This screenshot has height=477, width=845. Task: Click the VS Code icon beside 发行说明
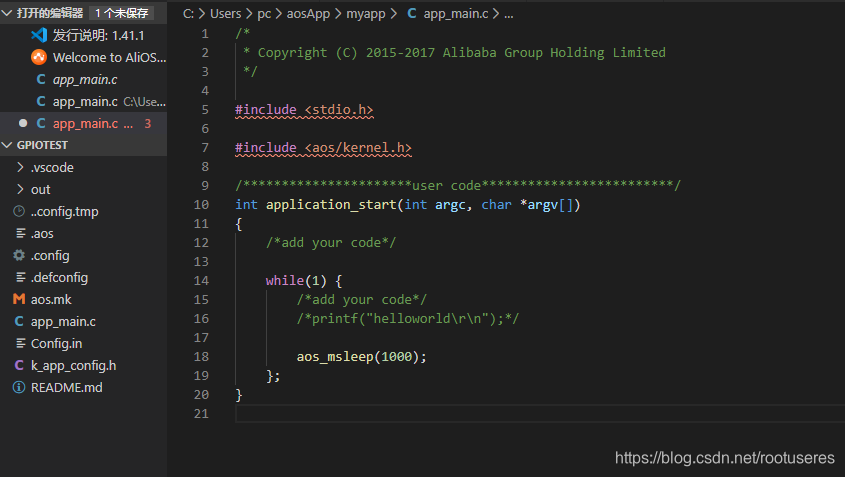coord(39,36)
